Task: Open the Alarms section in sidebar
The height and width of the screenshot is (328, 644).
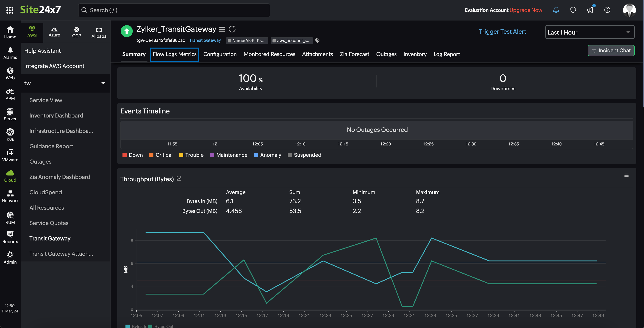Action: 10,53
